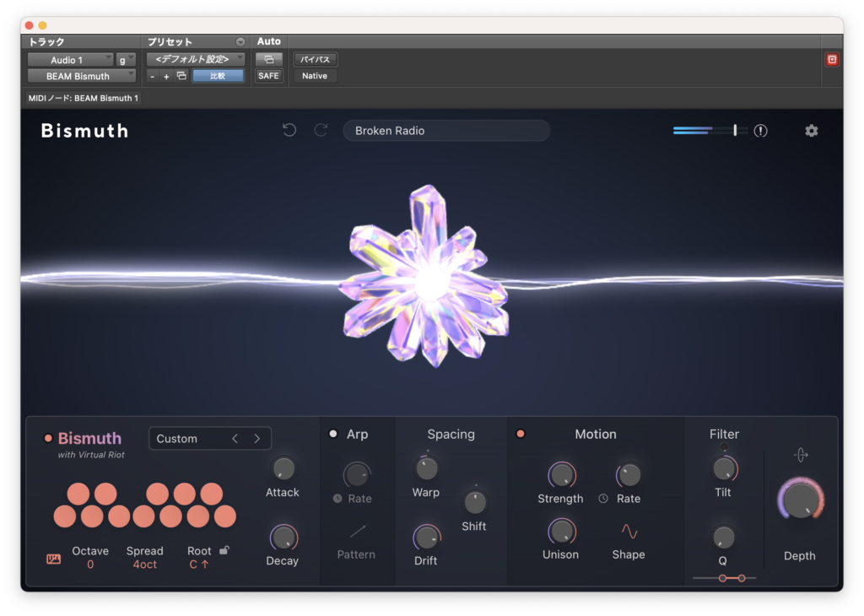Minimize the window with yellow button
864x616 pixels.
[42, 25]
